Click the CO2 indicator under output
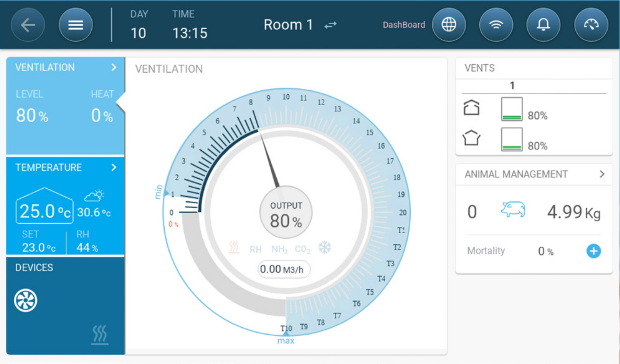 click(303, 249)
